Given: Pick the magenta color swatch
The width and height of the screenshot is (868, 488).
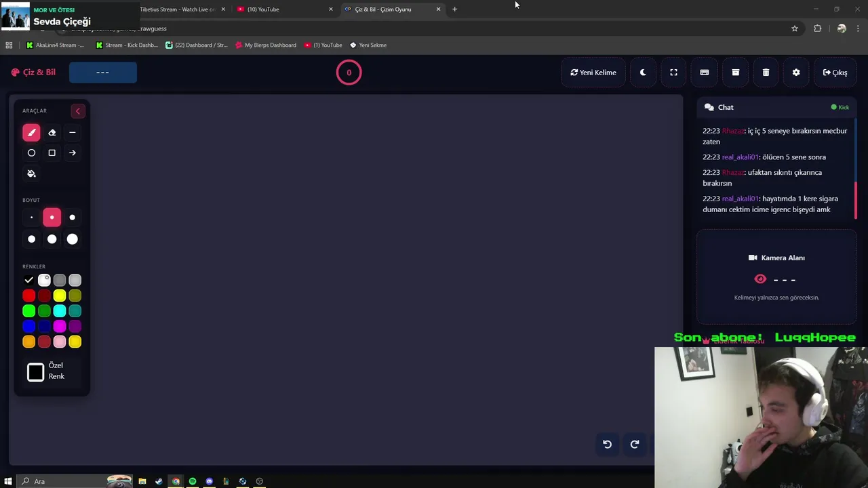Looking at the screenshot, I should pyautogui.click(x=60, y=327).
